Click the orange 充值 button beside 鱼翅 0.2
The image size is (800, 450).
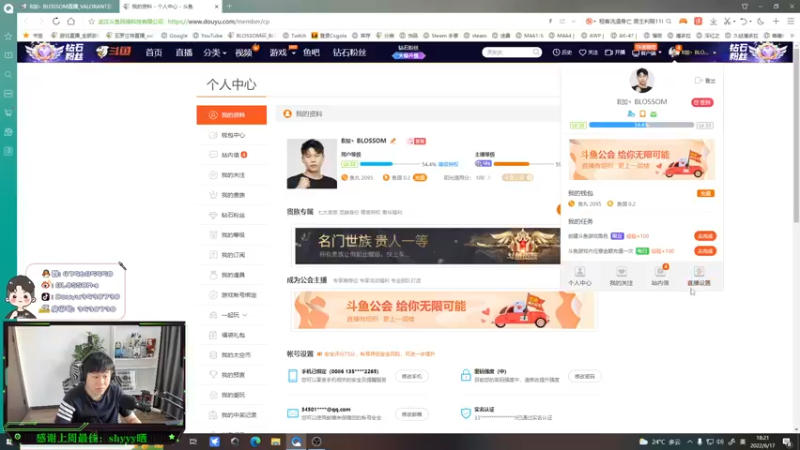[x=420, y=178]
